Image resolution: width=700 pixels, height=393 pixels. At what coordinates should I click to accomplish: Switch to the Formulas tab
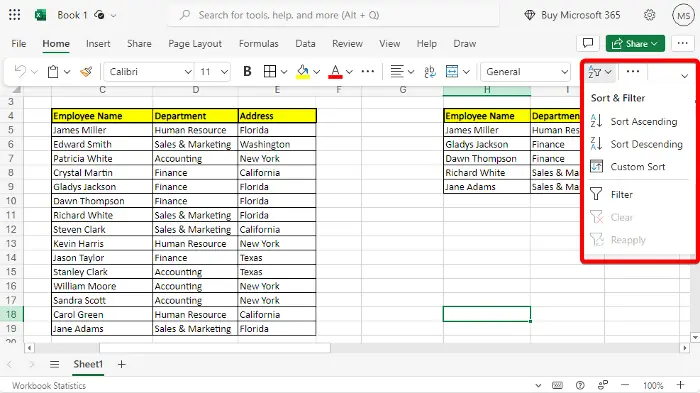coord(258,43)
